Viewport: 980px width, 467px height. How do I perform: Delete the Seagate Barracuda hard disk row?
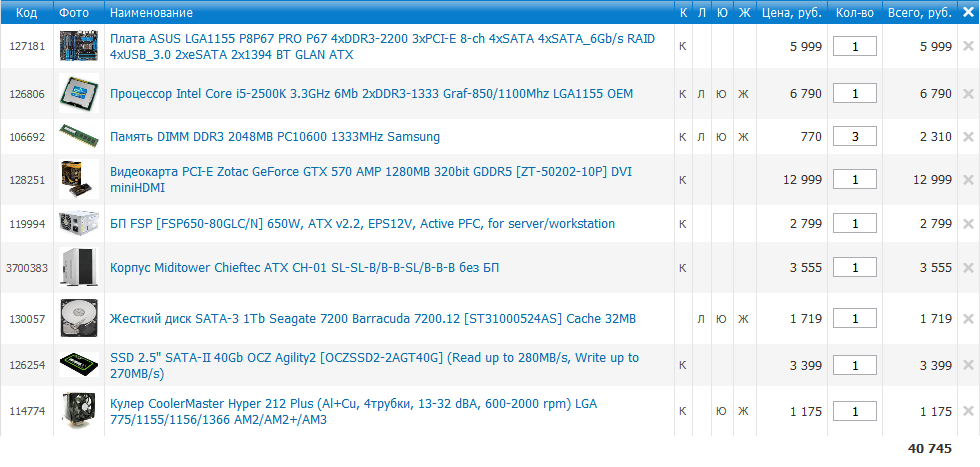[968, 319]
